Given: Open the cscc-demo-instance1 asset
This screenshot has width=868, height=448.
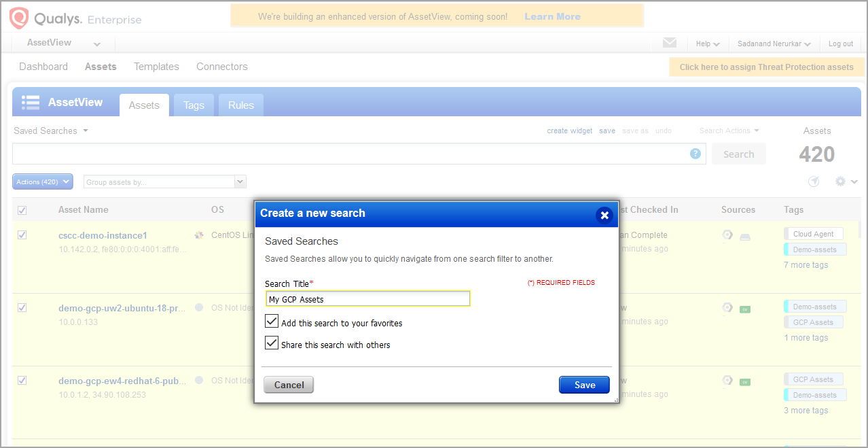Looking at the screenshot, I should [103, 235].
